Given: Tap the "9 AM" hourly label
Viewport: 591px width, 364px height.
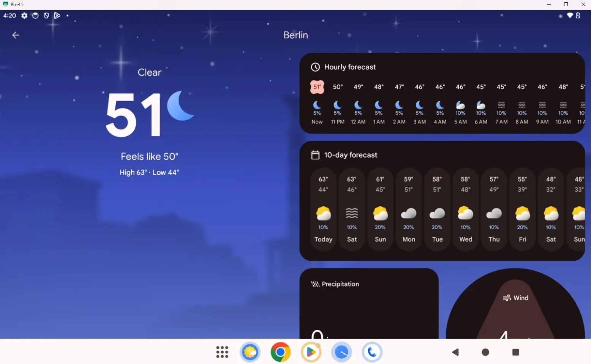Looking at the screenshot, I should 542,122.
